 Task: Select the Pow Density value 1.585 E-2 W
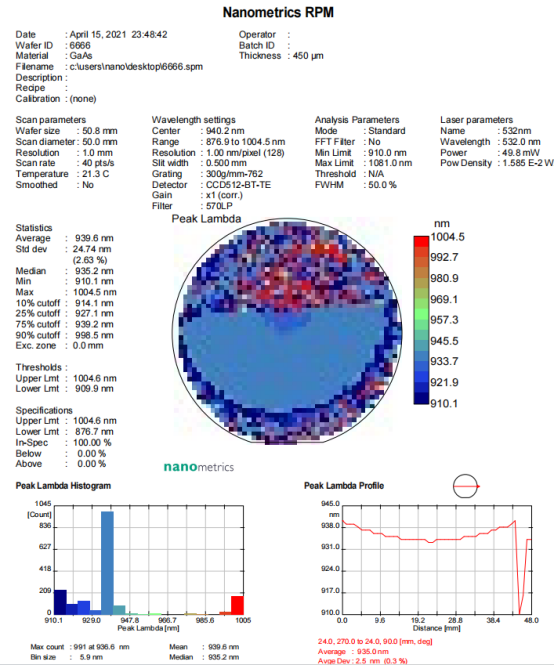click(x=528, y=163)
